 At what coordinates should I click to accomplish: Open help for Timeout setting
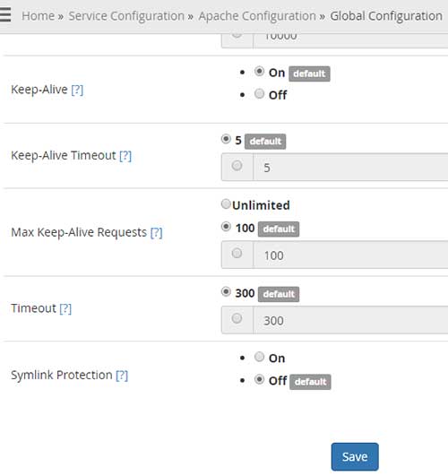click(65, 308)
